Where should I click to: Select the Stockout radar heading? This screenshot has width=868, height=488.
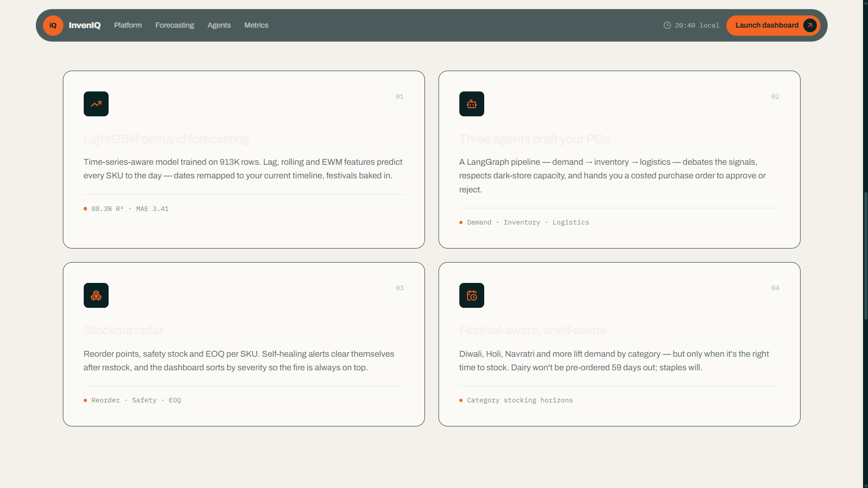(124, 330)
